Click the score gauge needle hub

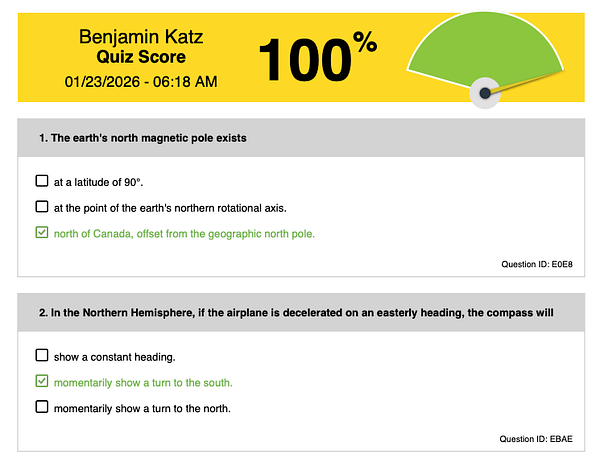(485, 93)
